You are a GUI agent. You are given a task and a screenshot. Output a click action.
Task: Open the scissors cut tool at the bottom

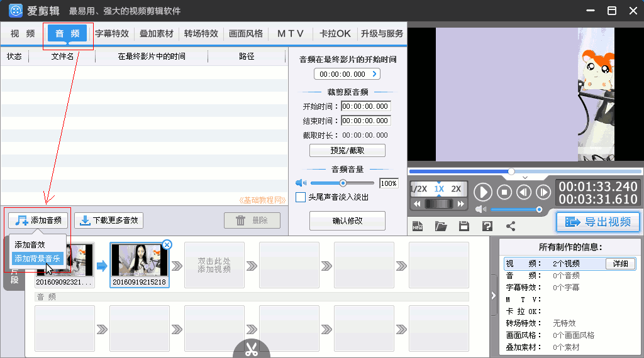252,349
